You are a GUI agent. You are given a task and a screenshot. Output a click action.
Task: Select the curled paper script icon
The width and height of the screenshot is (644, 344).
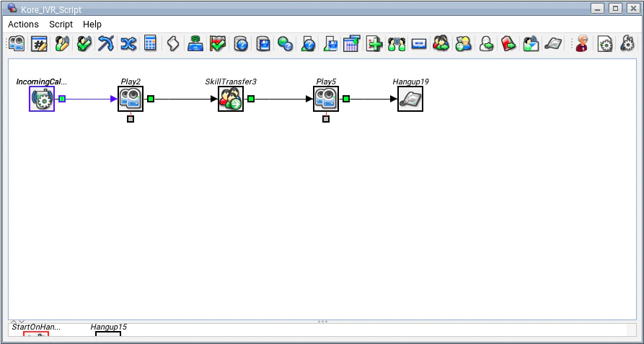173,43
